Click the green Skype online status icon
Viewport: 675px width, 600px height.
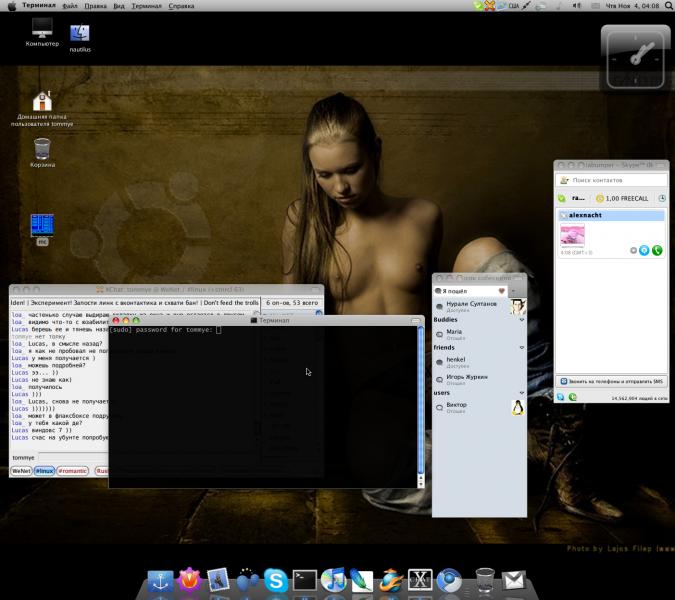click(x=561, y=198)
